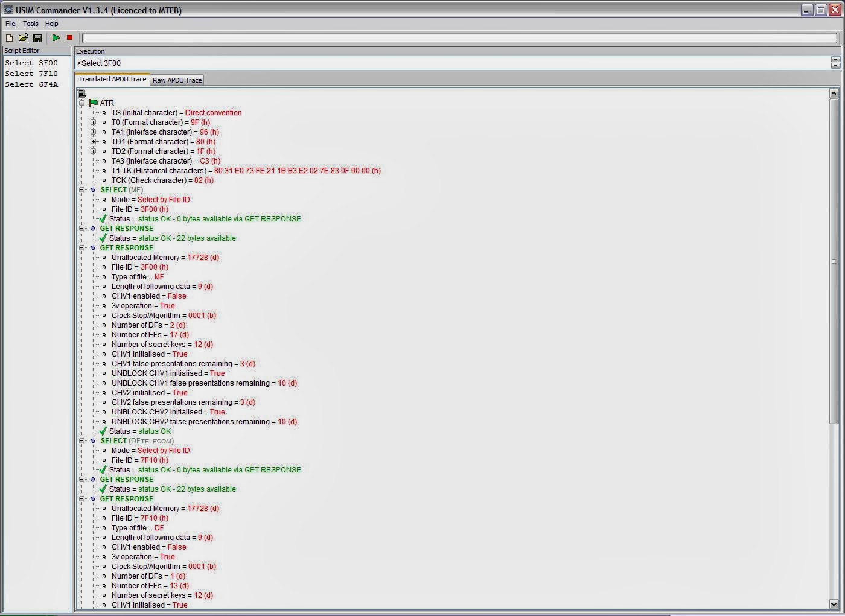The height and width of the screenshot is (616, 845).
Task: Collapse GET RESPONSE node above Unallocated Memory 3F00
Action: (x=82, y=248)
